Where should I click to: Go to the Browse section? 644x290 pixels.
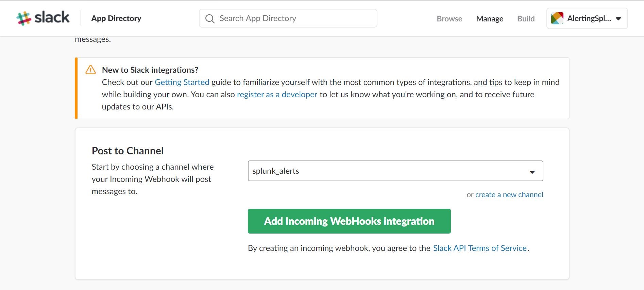pyautogui.click(x=449, y=19)
